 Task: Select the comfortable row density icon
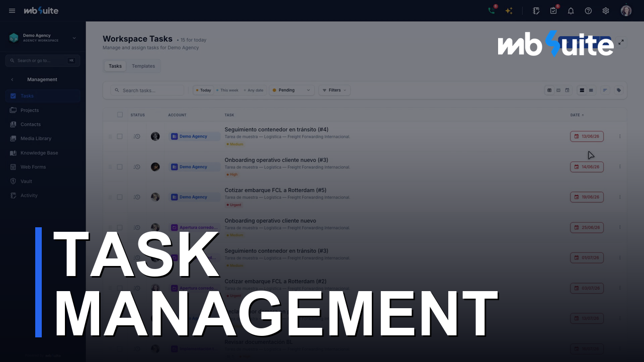[x=582, y=90]
